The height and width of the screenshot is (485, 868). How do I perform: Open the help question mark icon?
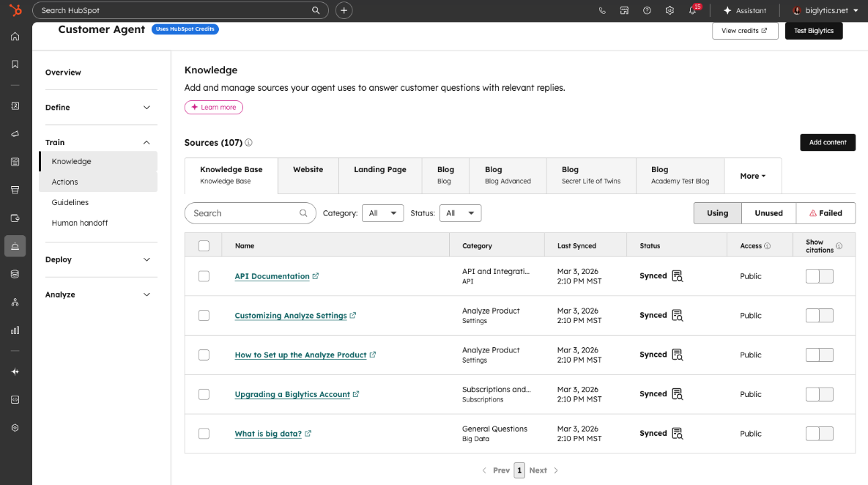(x=647, y=10)
